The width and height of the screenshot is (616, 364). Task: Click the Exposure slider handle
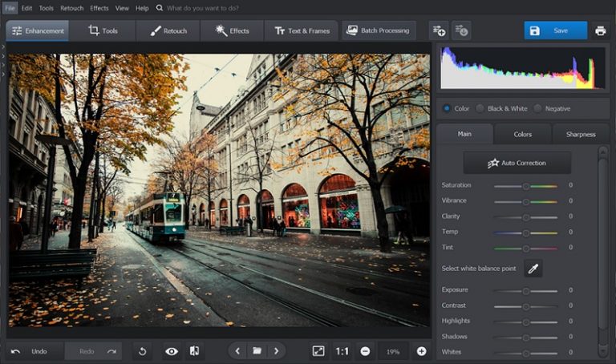(x=525, y=291)
